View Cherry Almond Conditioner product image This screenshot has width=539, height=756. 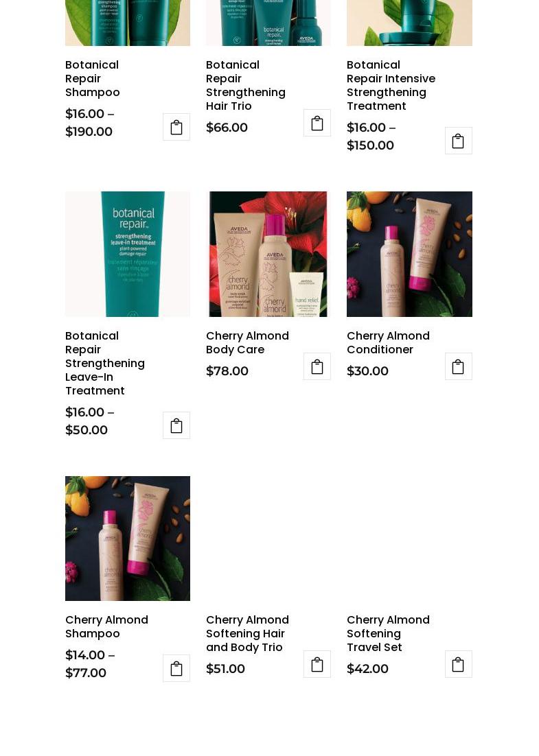pos(409,254)
